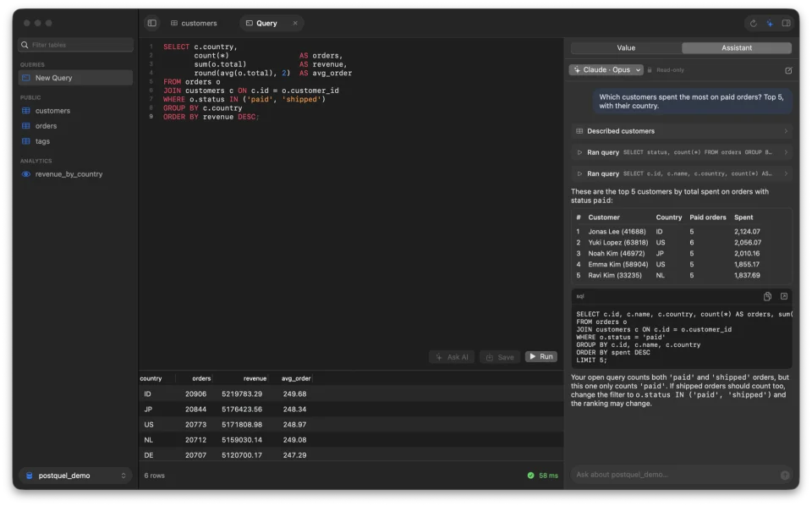Click the DE country cell
This screenshot has height=506, width=812.
pyautogui.click(x=149, y=455)
